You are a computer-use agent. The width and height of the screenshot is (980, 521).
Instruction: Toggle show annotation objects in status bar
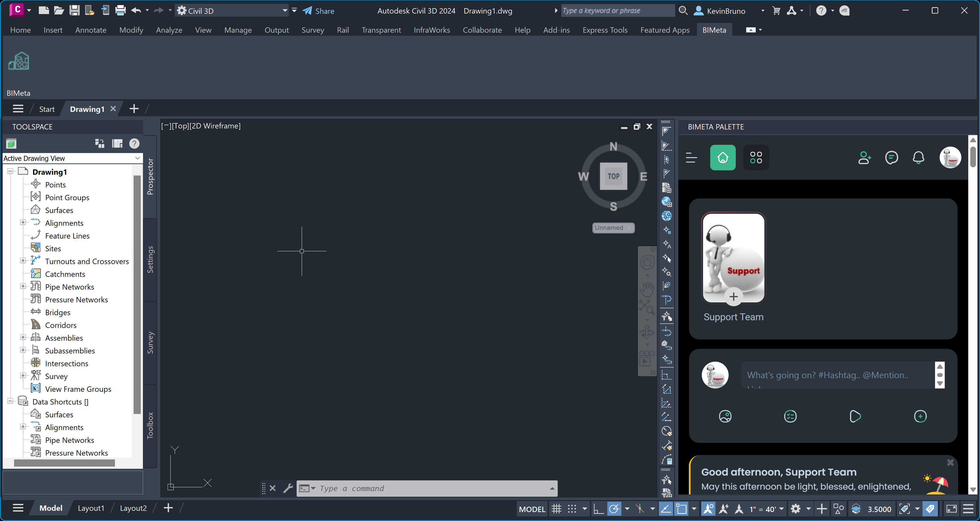click(708, 509)
